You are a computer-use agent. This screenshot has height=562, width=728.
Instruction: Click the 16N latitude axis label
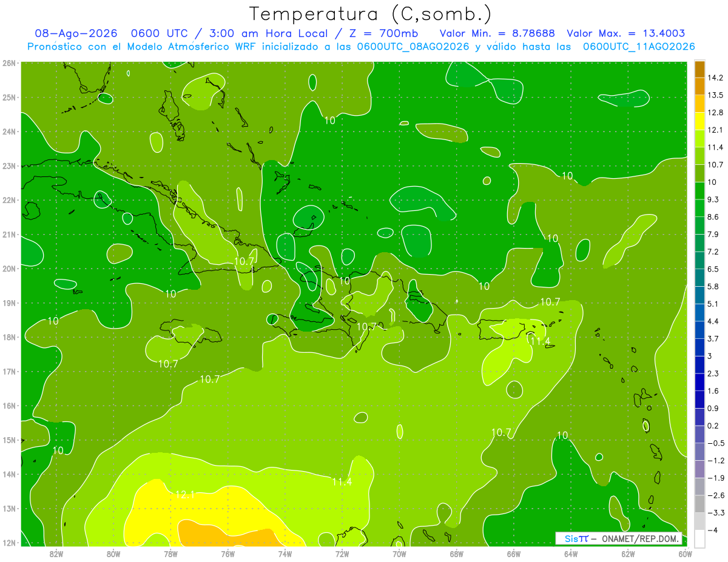pyautogui.click(x=9, y=406)
